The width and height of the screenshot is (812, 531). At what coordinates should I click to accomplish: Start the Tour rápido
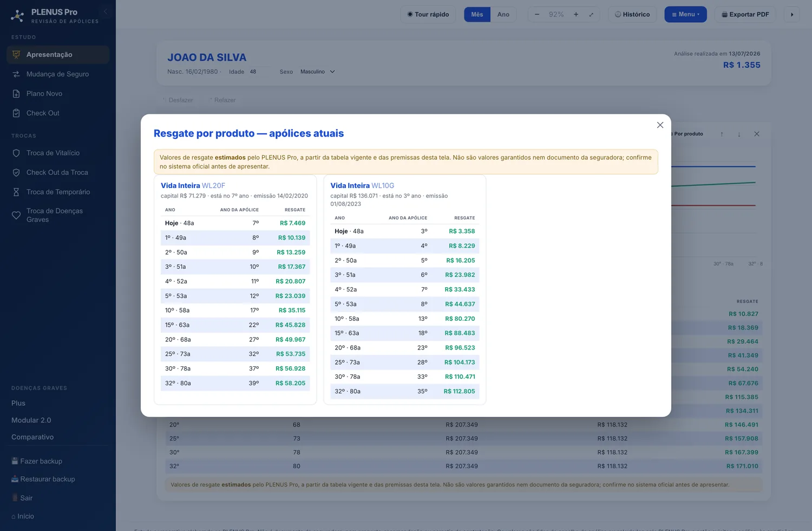pyautogui.click(x=428, y=15)
